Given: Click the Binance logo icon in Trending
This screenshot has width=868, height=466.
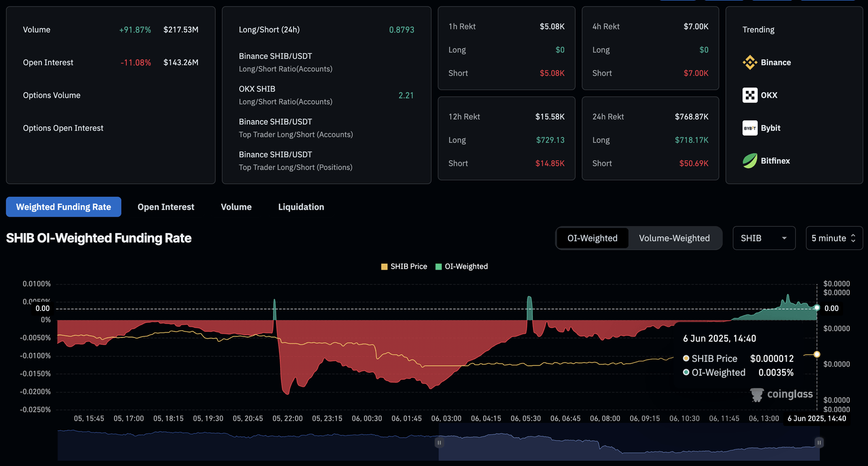Looking at the screenshot, I should pos(750,62).
